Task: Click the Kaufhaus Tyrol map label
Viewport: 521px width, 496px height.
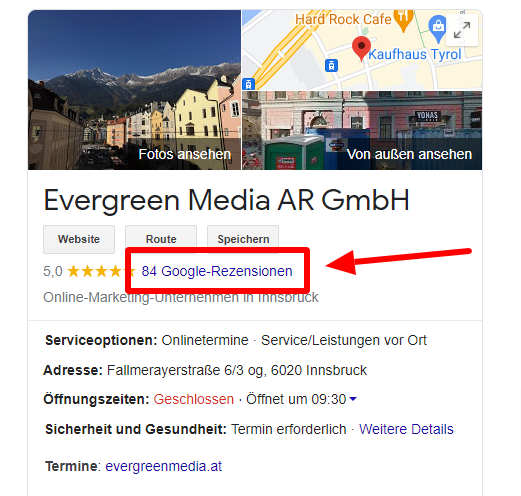Action: (x=415, y=54)
